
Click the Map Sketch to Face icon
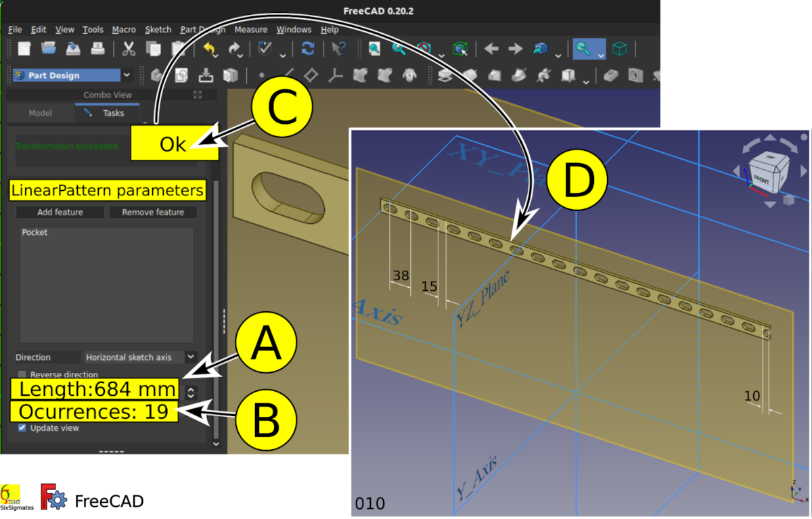click(231, 75)
